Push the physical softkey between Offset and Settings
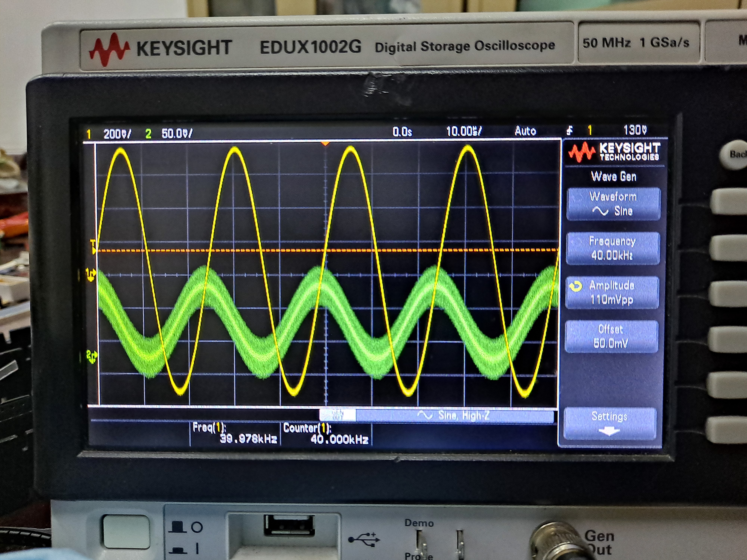This screenshot has width=747, height=560. tap(727, 385)
